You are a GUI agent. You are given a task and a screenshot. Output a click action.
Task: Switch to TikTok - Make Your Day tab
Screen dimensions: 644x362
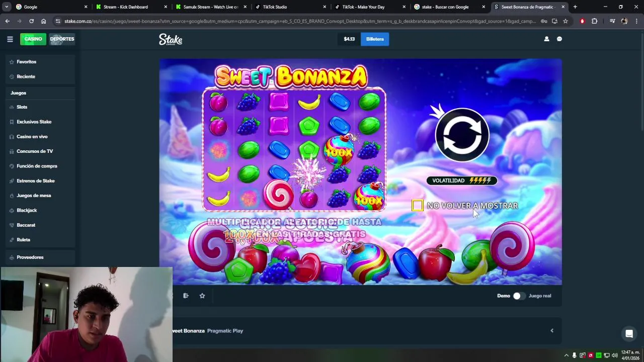(370, 7)
